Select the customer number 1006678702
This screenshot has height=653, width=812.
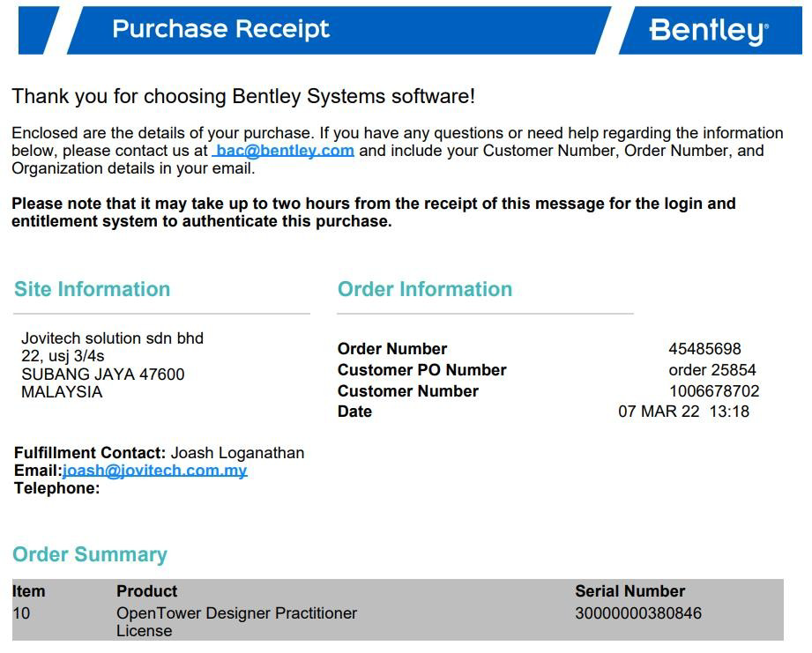click(714, 391)
